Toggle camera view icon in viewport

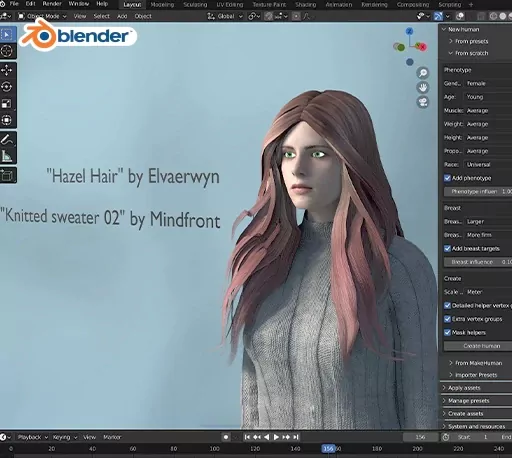[423, 102]
